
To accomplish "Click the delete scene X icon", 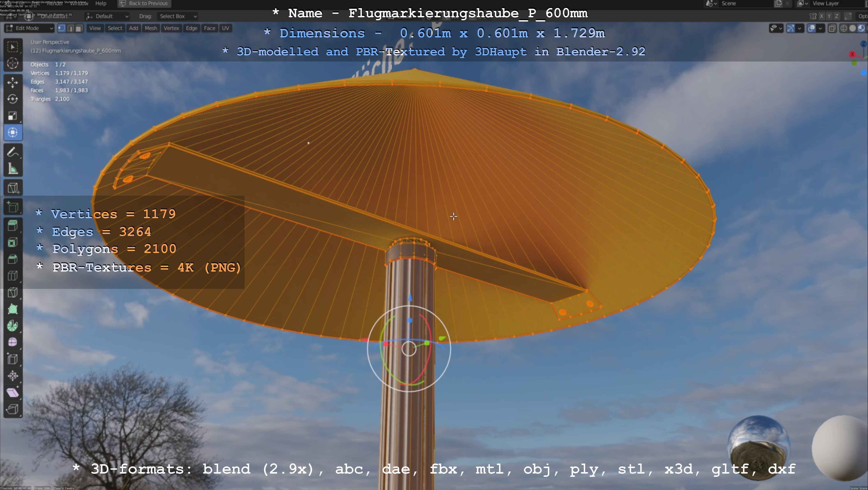I will [x=787, y=3].
